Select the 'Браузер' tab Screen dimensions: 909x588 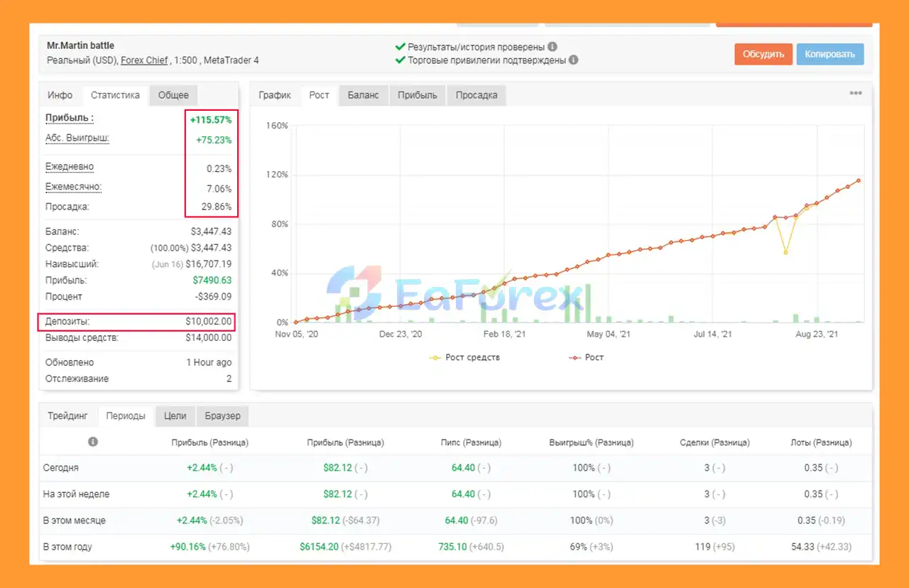pos(222,415)
